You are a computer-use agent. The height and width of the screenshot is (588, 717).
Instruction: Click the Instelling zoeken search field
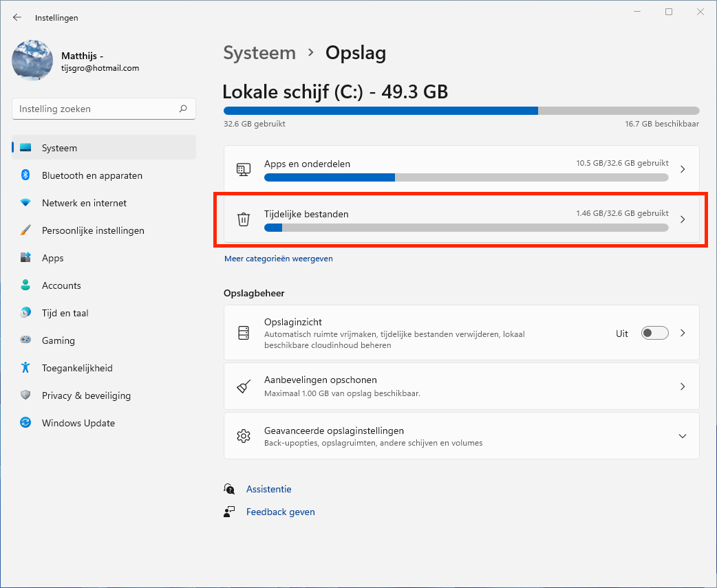(96, 109)
